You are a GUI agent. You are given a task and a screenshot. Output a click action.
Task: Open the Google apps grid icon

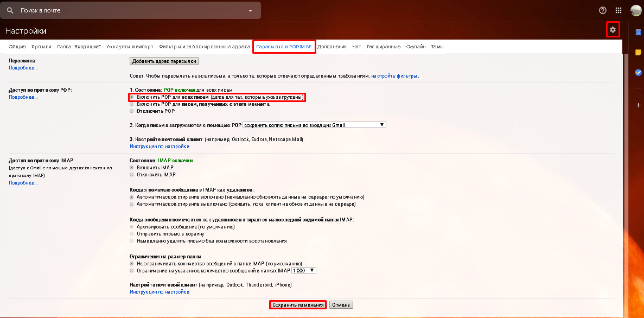pyautogui.click(x=619, y=10)
